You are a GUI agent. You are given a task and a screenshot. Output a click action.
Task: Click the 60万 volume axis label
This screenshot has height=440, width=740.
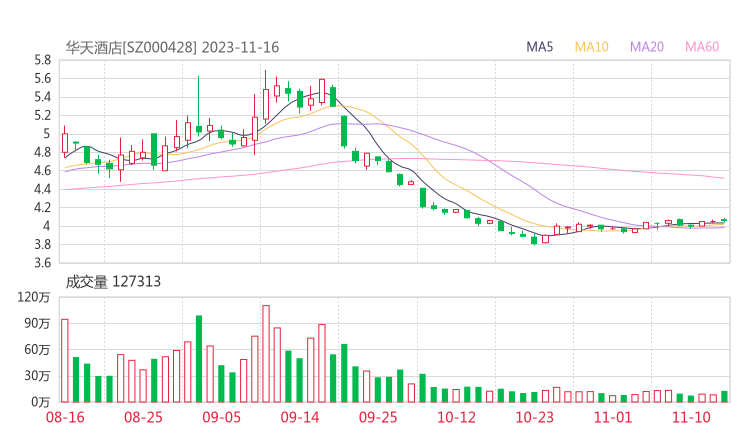[x=37, y=350]
